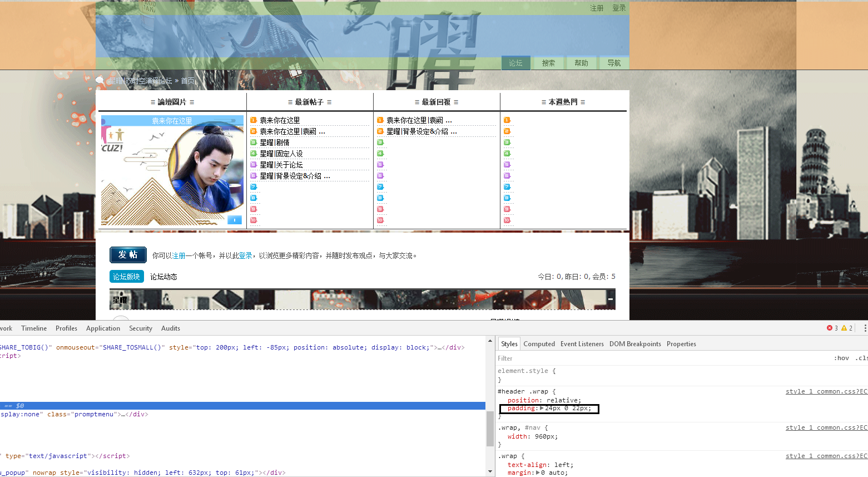
Task: Select the Styles tab
Action: [x=509, y=344]
